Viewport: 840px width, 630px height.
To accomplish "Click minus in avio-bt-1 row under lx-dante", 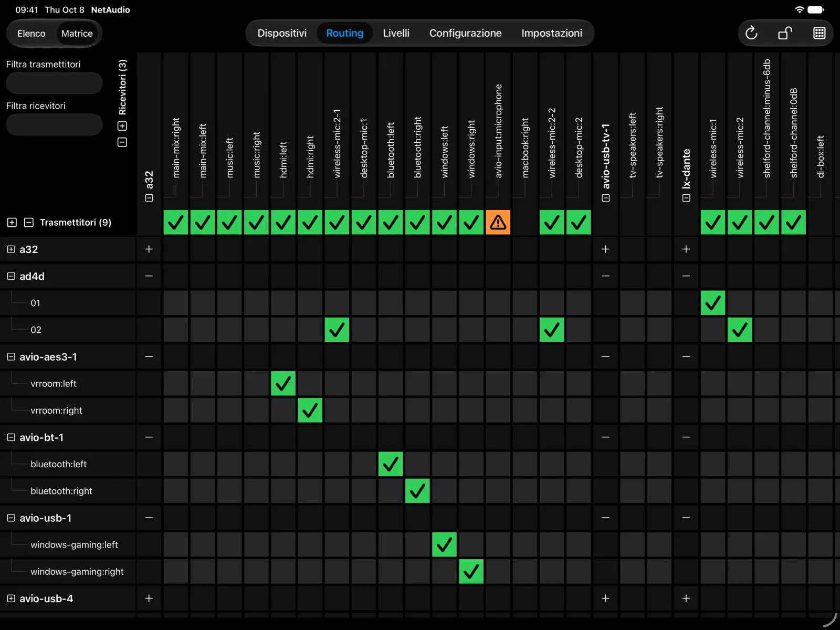I will (686, 437).
